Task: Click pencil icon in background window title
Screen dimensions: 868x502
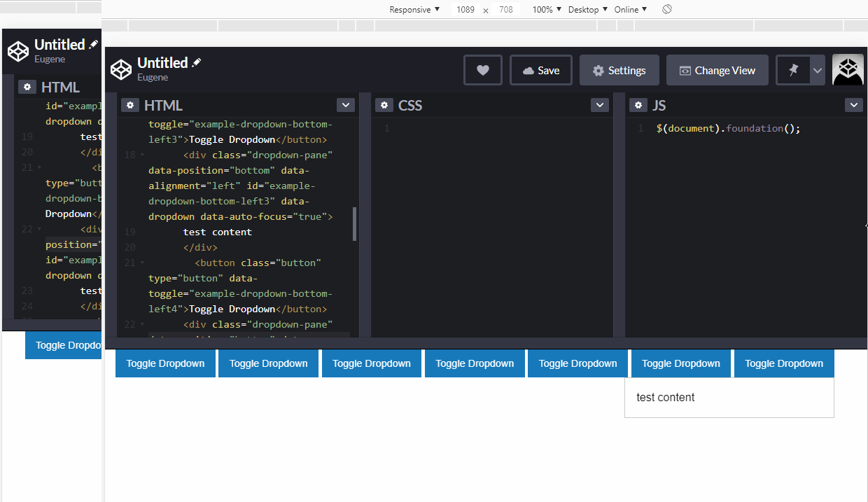Action: (x=93, y=44)
